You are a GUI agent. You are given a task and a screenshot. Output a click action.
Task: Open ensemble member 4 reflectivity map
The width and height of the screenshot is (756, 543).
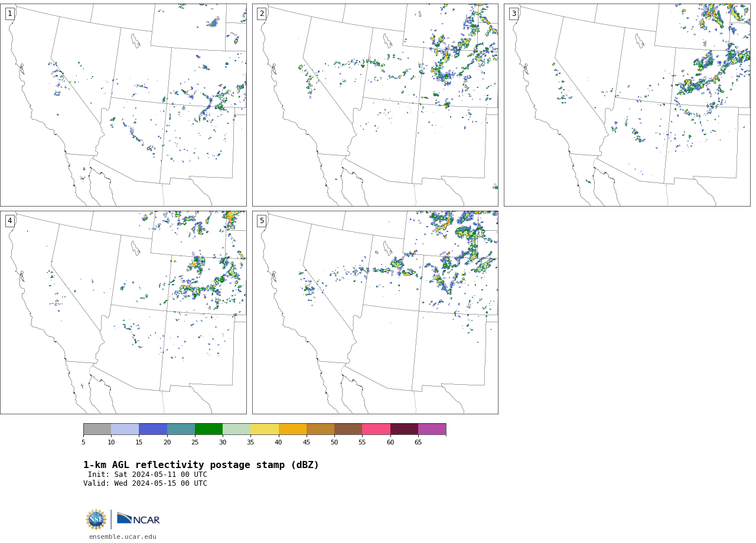click(123, 313)
